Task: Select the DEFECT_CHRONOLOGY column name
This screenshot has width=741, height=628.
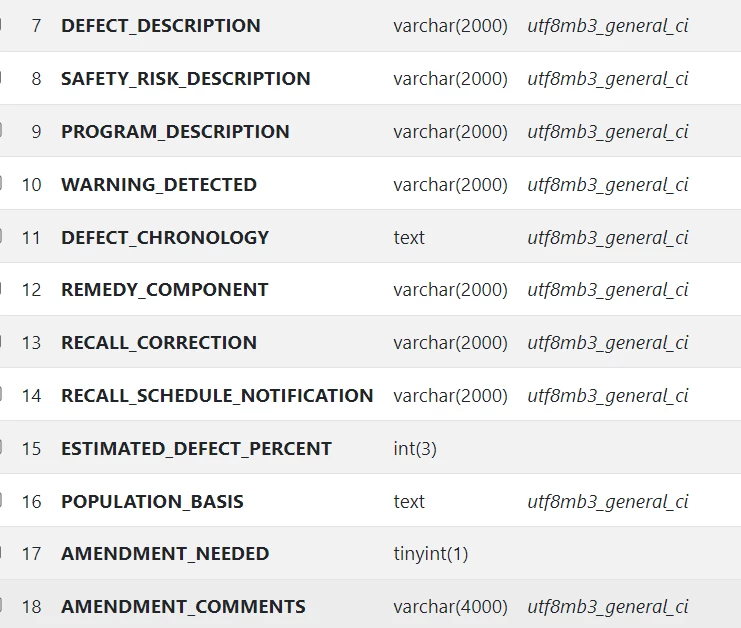Action: (x=165, y=237)
